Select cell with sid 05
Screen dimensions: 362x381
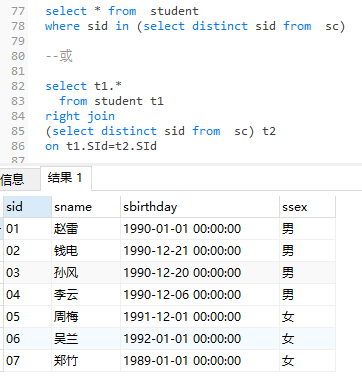click(28, 317)
